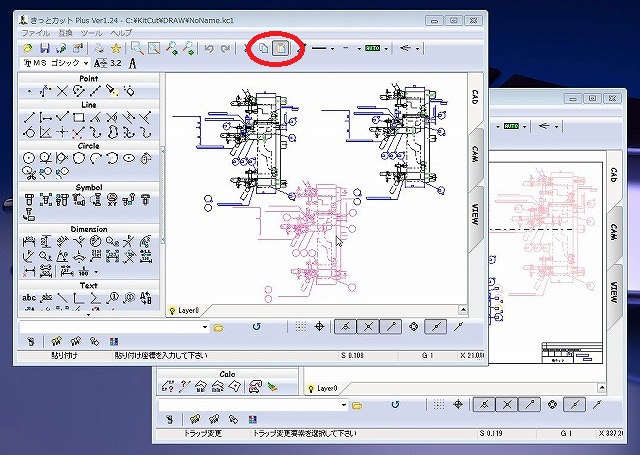Click the text height 3.2 icon
This screenshot has height=455, width=640.
click(x=108, y=63)
